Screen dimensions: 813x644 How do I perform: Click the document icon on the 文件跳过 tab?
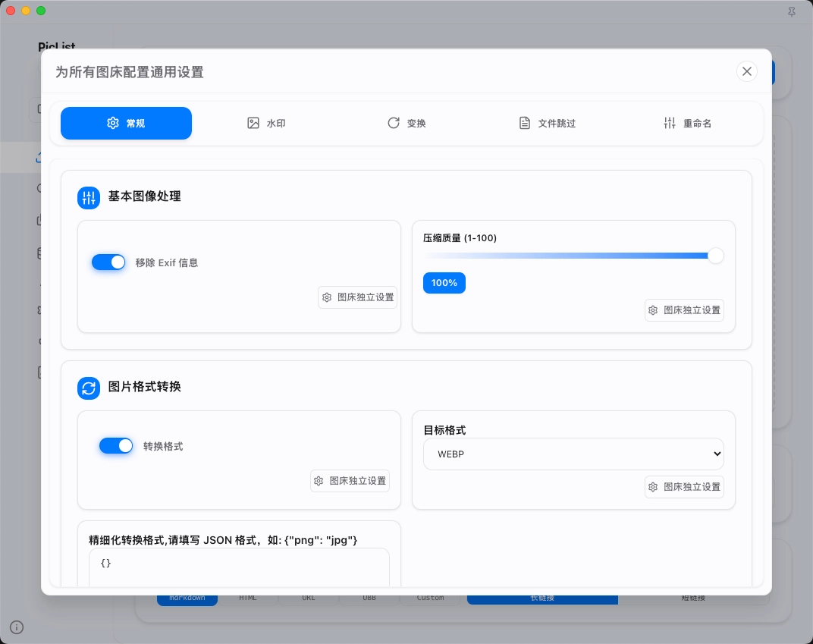(x=525, y=123)
